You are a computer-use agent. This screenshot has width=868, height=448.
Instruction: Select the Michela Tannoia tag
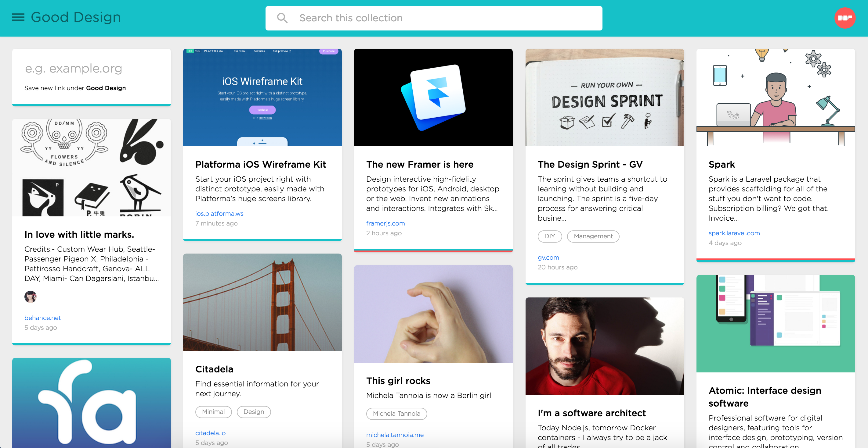[396, 413]
